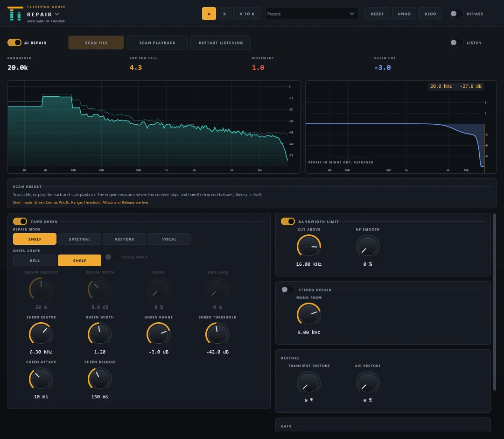Image resolution: width=504 pixels, height=439 pixels.
Task: Click the HF SMOOTH knob
Action: [x=367, y=247]
